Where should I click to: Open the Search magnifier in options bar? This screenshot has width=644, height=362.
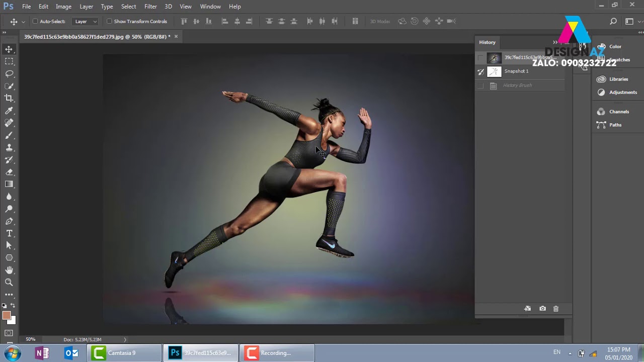pyautogui.click(x=613, y=21)
